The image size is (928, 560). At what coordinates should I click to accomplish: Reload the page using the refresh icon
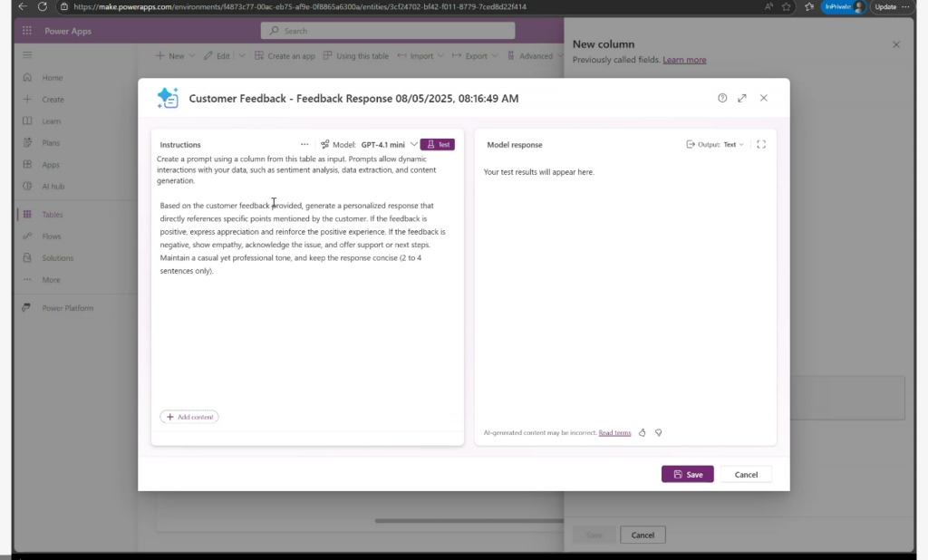coord(42,6)
